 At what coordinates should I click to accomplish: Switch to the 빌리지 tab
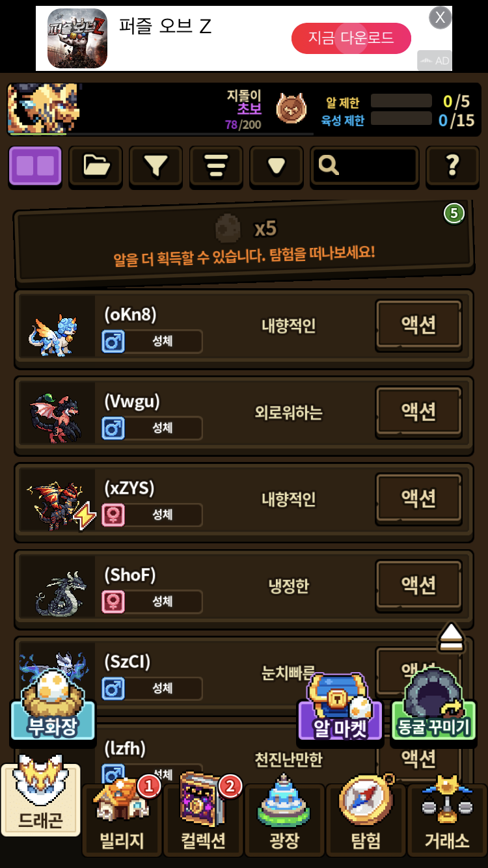tap(122, 820)
